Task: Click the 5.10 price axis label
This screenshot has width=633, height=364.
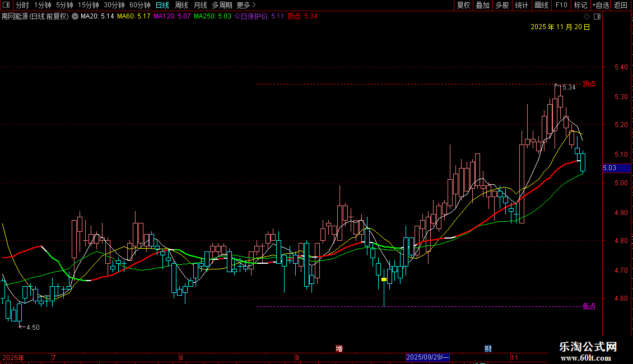Action: pos(621,154)
